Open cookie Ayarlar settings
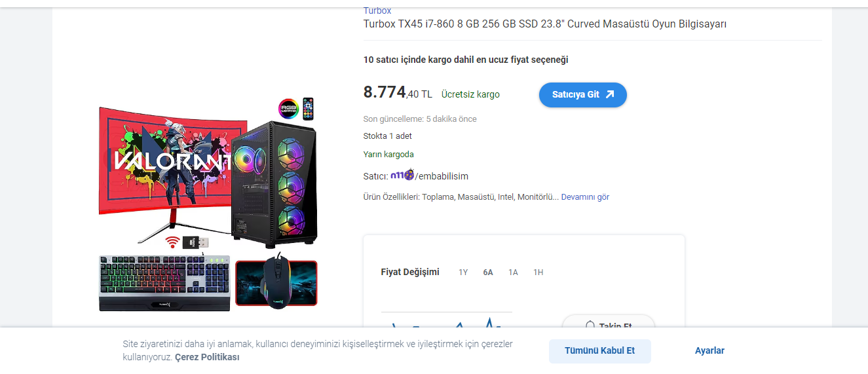This screenshot has height=374, width=868. click(x=709, y=351)
